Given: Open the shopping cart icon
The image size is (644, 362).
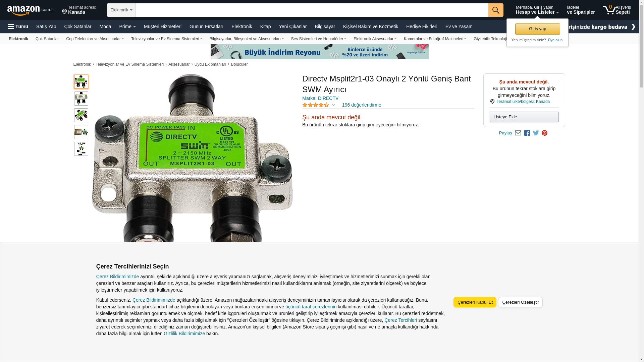Looking at the screenshot, I should coord(617,10).
